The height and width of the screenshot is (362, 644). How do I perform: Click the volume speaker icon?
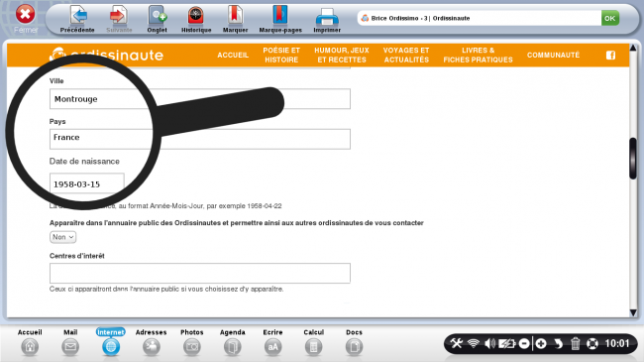(x=489, y=343)
